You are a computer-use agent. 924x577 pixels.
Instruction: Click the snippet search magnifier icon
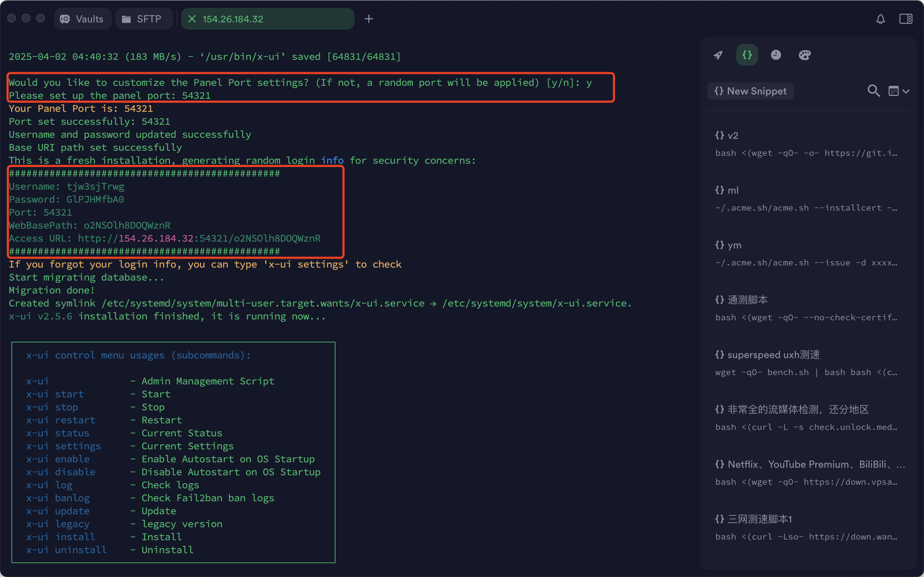[x=873, y=91]
